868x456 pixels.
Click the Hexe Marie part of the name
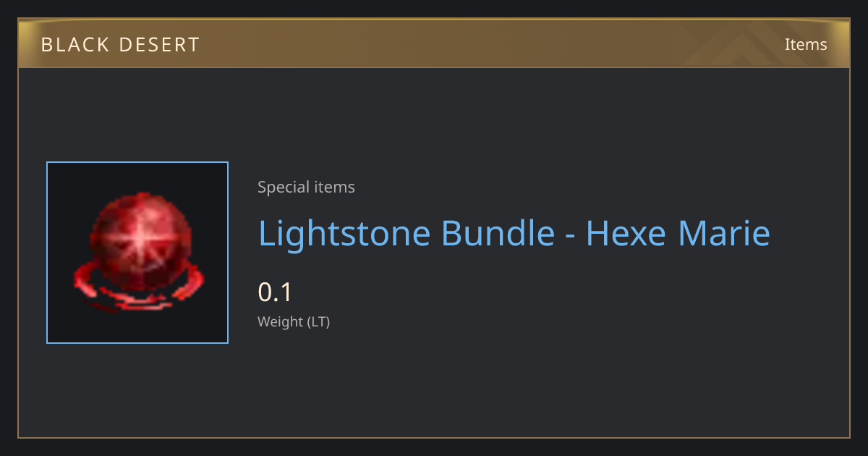(678, 233)
